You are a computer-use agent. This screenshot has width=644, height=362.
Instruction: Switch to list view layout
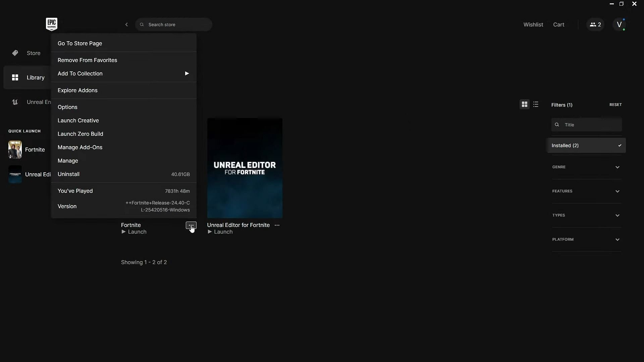coord(536,105)
